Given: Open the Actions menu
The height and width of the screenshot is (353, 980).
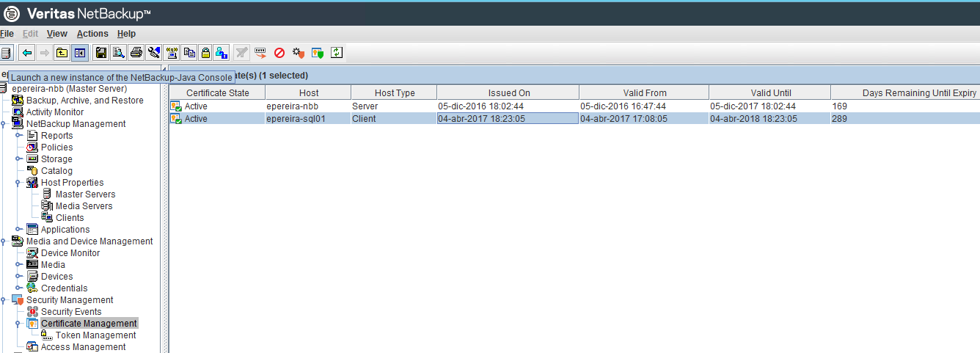Looking at the screenshot, I should click(x=92, y=34).
